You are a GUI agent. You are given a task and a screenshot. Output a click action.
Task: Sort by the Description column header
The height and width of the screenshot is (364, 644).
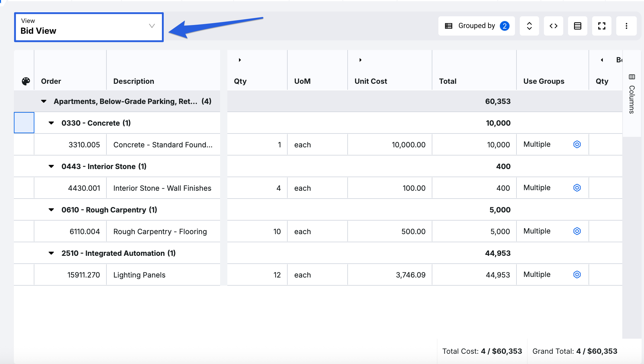click(x=134, y=81)
